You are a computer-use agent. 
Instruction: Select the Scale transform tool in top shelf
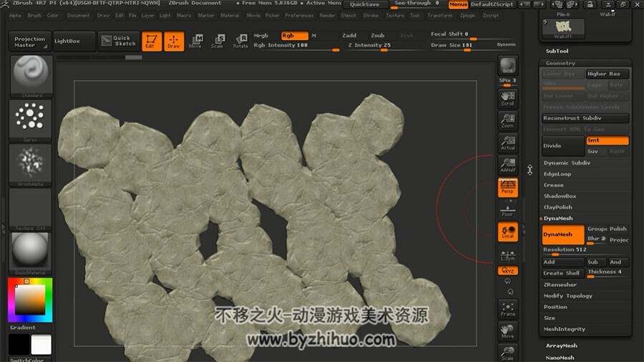click(218, 41)
